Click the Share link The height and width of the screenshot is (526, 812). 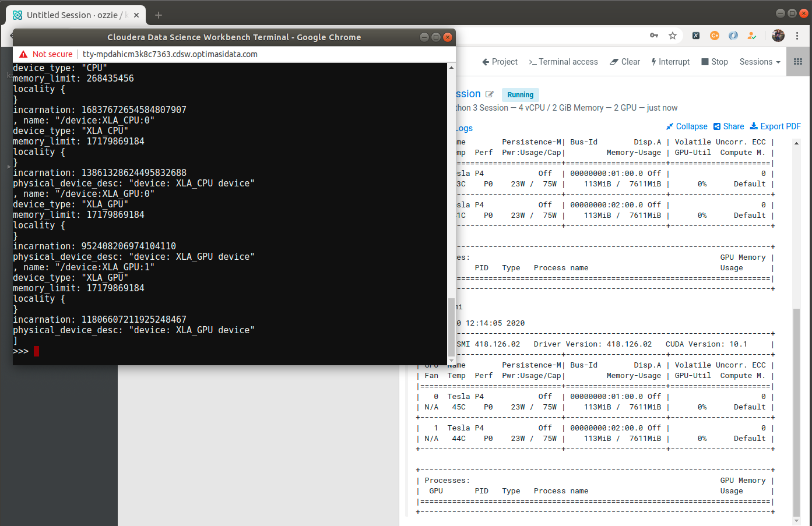(x=729, y=126)
